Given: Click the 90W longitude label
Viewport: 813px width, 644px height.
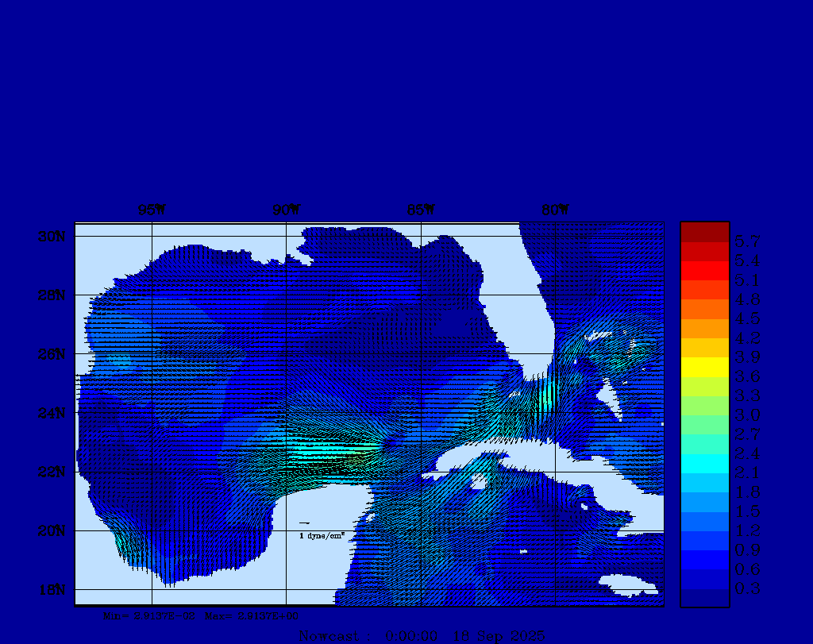Looking at the screenshot, I should [x=286, y=210].
